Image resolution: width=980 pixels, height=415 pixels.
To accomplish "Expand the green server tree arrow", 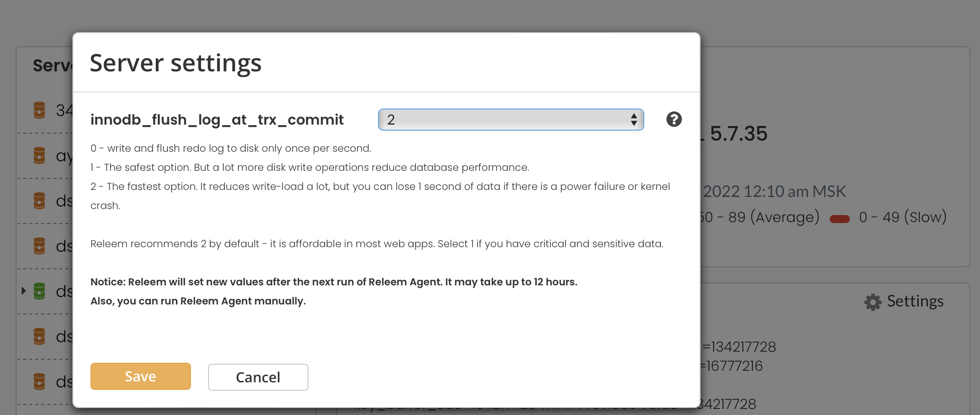I will 23,291.
